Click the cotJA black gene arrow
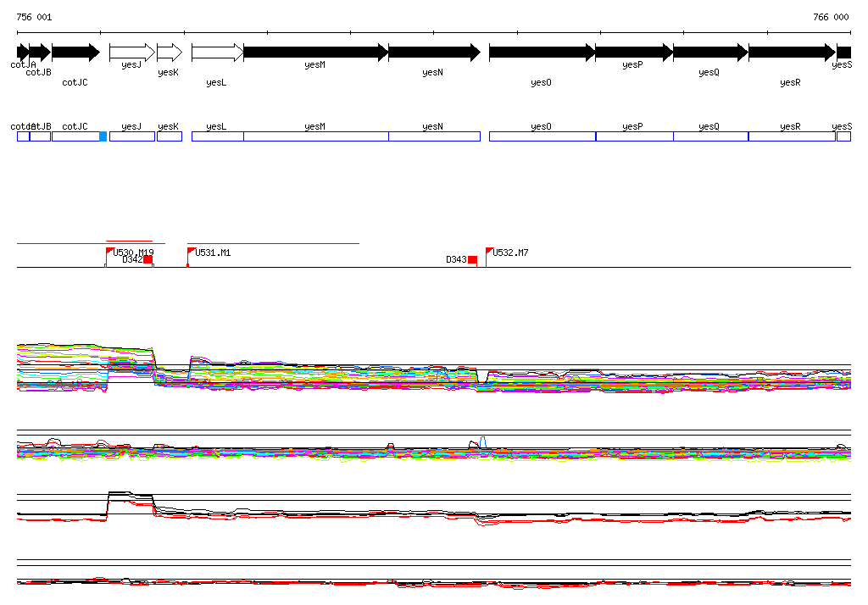 [23, 53]
